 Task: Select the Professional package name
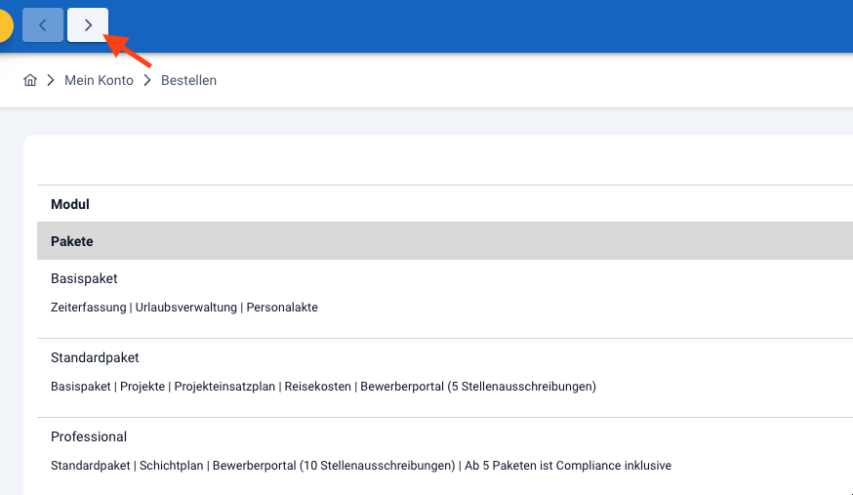[89, 437]
